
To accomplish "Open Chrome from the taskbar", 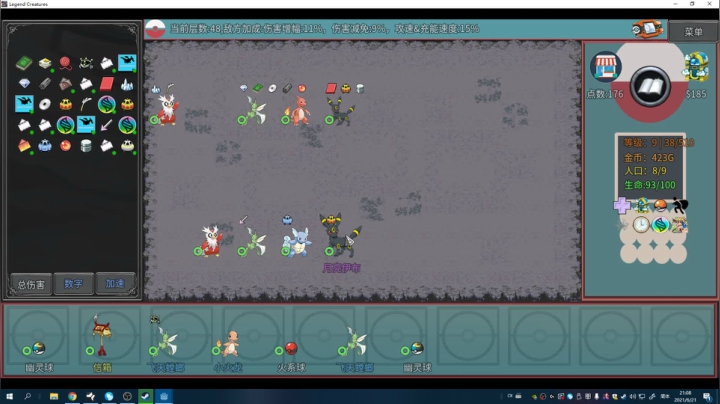I will 72,396.
